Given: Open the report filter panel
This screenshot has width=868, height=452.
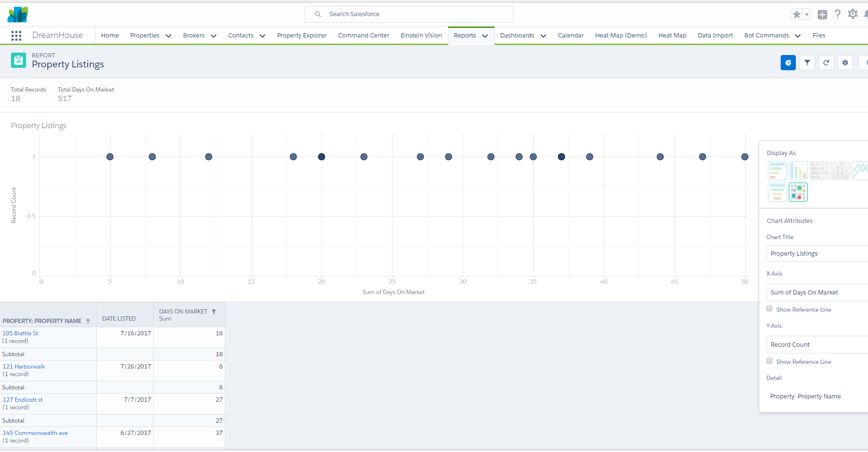Looking at the screenshot, I should point(807,63).
